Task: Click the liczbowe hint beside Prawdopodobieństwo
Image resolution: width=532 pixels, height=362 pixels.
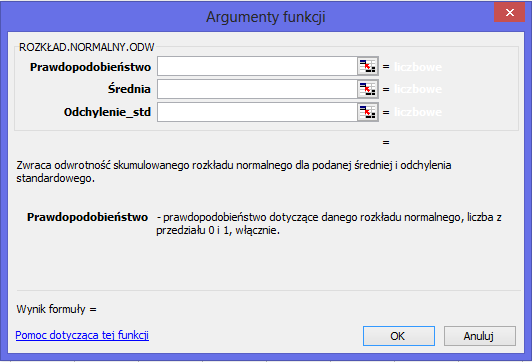Action: click(418, 67)
